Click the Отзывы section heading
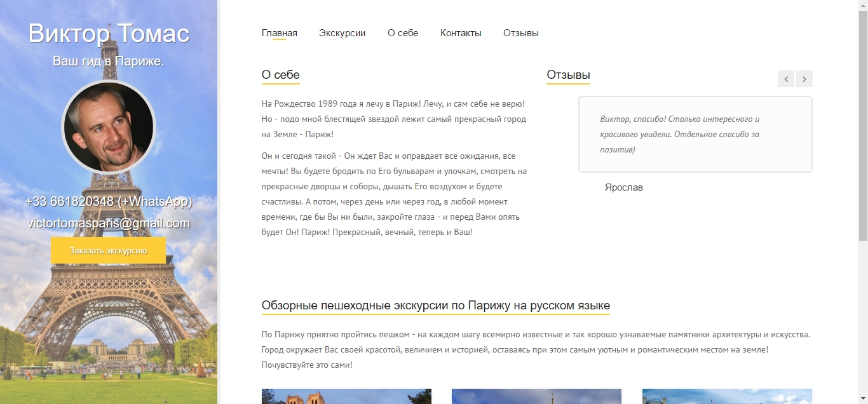Screen dimensions: 868x404 (x=569, y=75)
